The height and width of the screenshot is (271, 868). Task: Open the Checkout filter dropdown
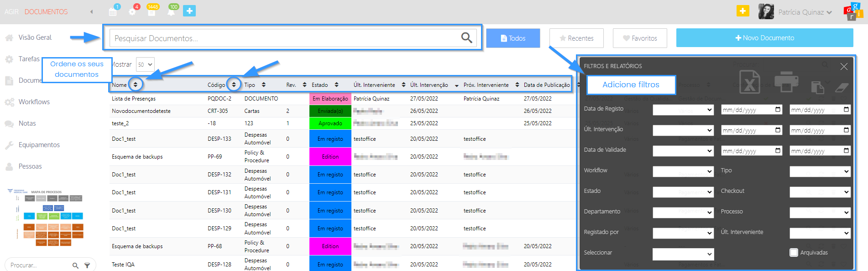coord(820,191)
